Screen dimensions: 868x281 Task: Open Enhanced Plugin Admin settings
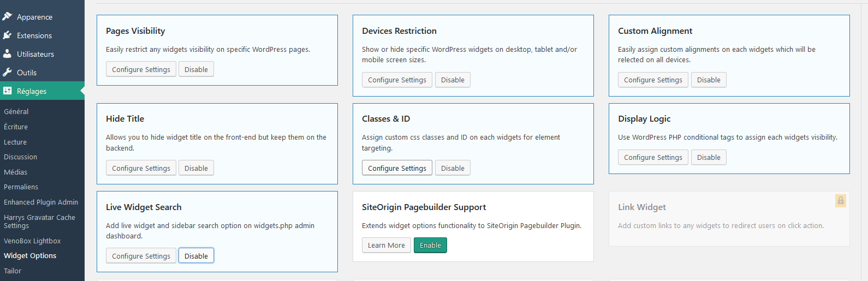41,202
